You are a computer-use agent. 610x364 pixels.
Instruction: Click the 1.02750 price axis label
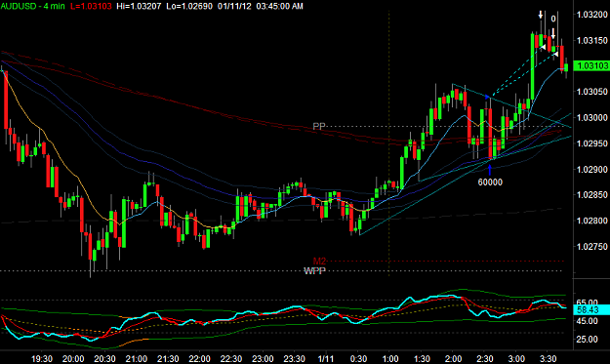coord(592,247)
